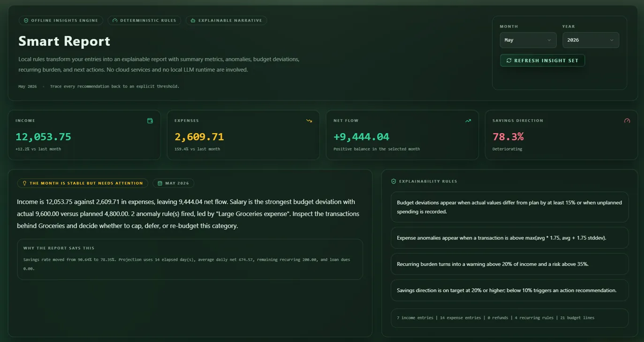Click the downward trend icon in Expenses card
The width and height of the screenshot is (644, 342).
(309, 121)
